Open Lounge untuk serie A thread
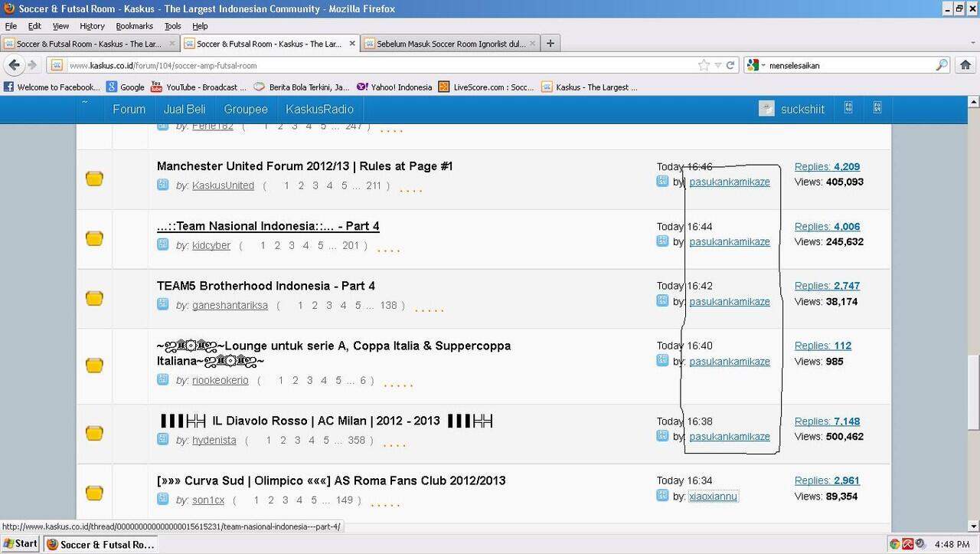This screenshot has width=980, height=554. [334, 353]
